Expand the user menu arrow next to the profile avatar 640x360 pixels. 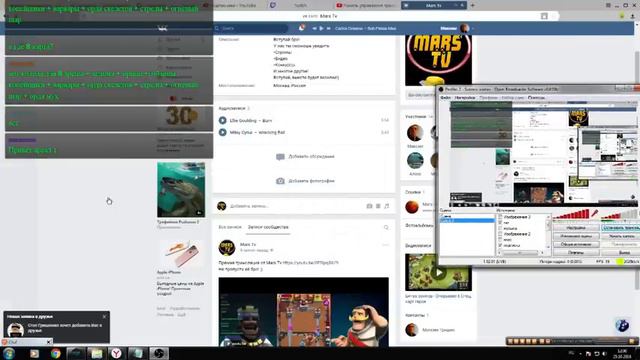473,29
